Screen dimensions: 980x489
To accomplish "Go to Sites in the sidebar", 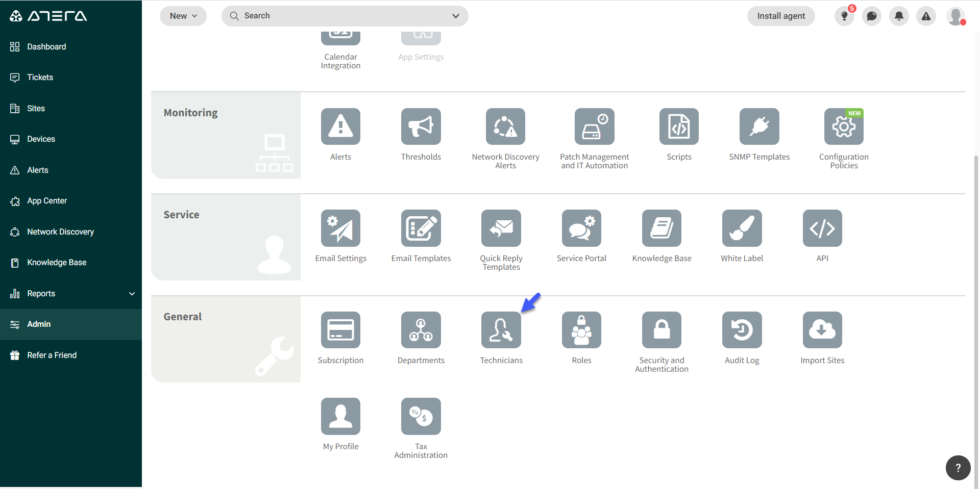I will 71,108.
